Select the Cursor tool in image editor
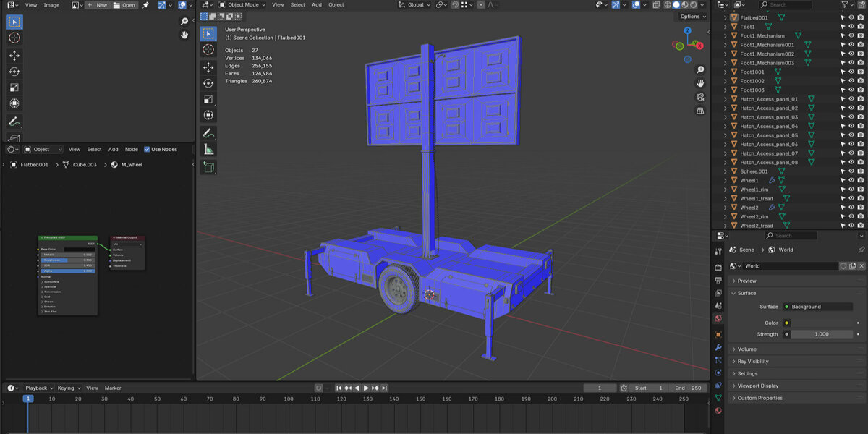This screenshot has height=434, width=868. point(14,38)
